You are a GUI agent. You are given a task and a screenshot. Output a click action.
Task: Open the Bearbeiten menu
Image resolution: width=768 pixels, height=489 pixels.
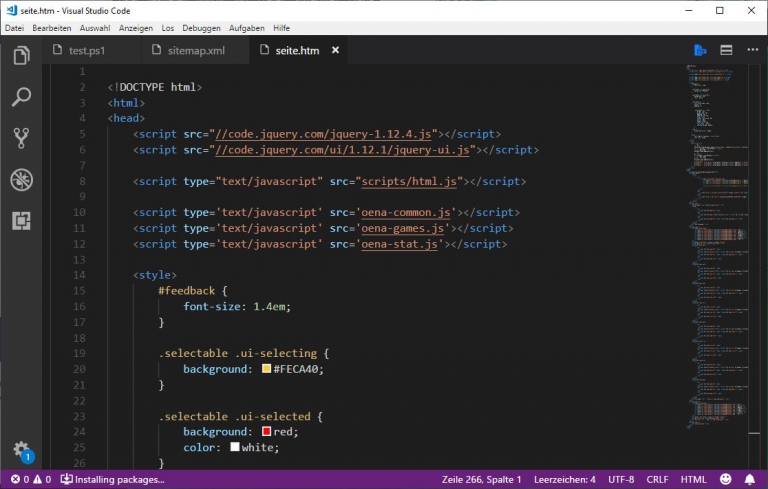click(51, 28)
